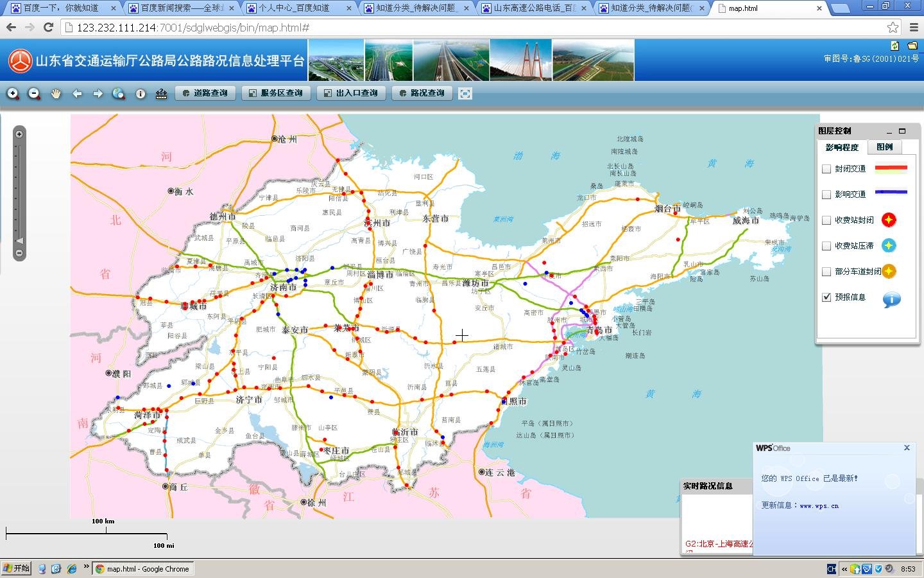
Task: Click the information (i) tool on toolbar
Action: click(140, 93)
